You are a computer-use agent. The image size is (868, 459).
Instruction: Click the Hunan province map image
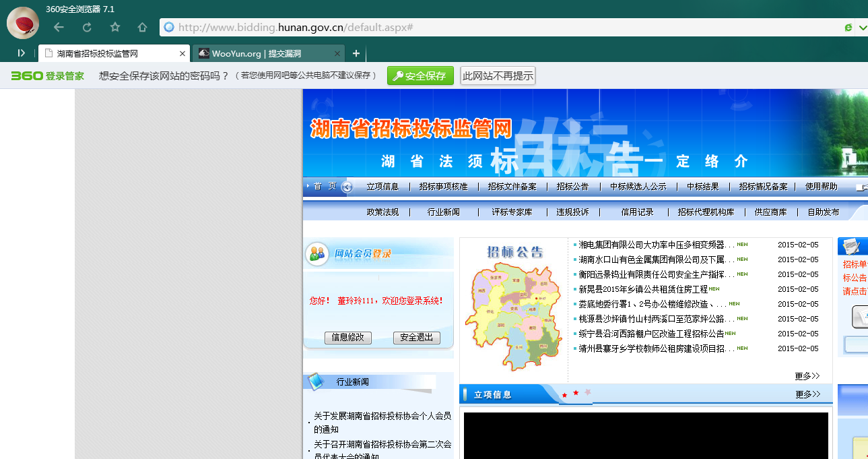[514, 317]
